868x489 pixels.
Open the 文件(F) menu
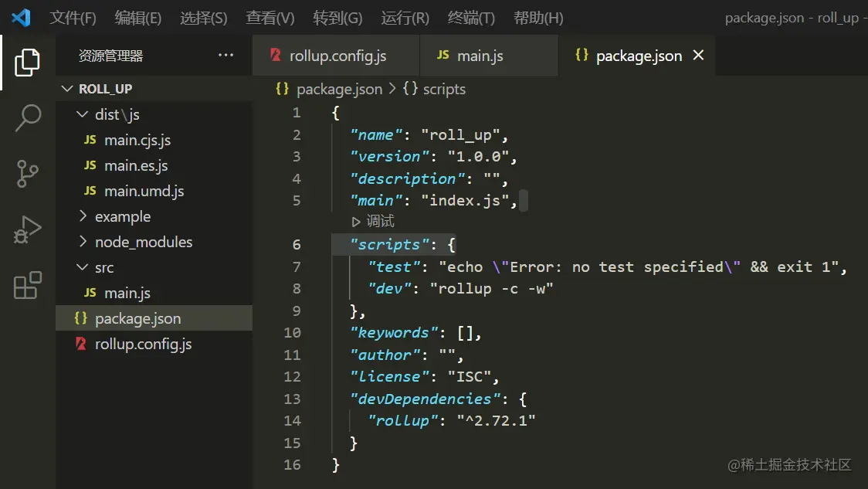click(73, 18)
